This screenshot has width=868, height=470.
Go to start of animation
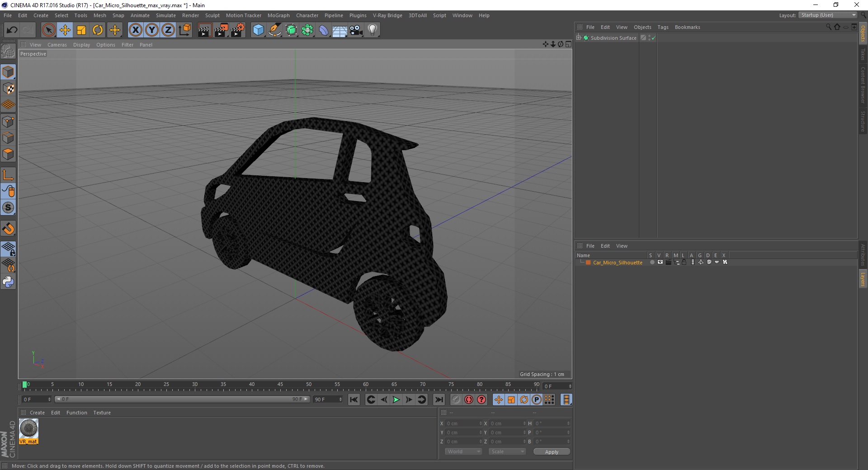(354, 399)
